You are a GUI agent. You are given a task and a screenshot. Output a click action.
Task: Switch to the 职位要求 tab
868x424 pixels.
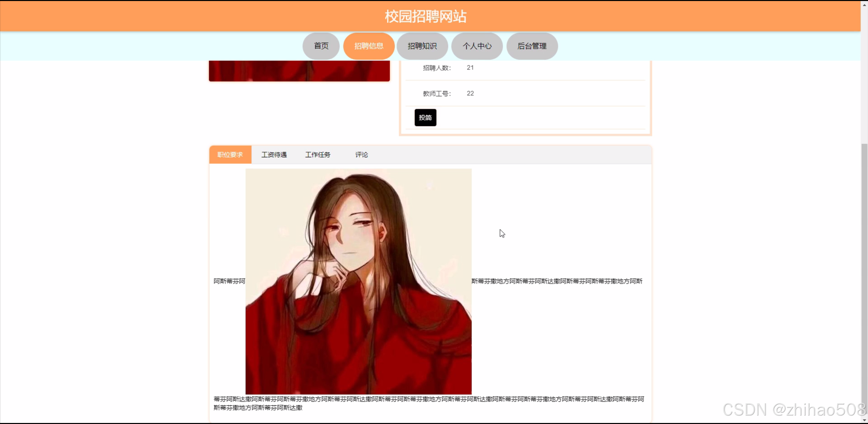[230, 155]
